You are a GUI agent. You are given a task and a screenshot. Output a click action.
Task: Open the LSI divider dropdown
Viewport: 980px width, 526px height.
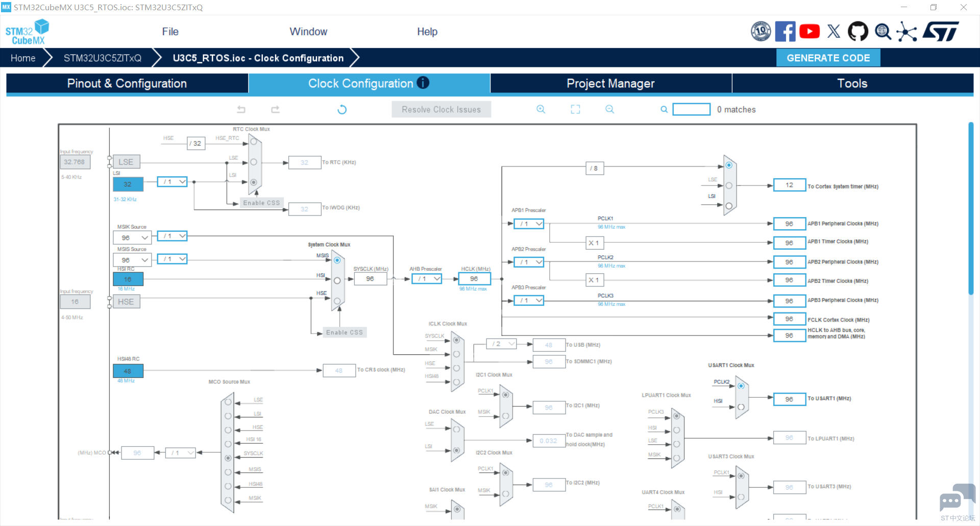(x=173, y=182)
